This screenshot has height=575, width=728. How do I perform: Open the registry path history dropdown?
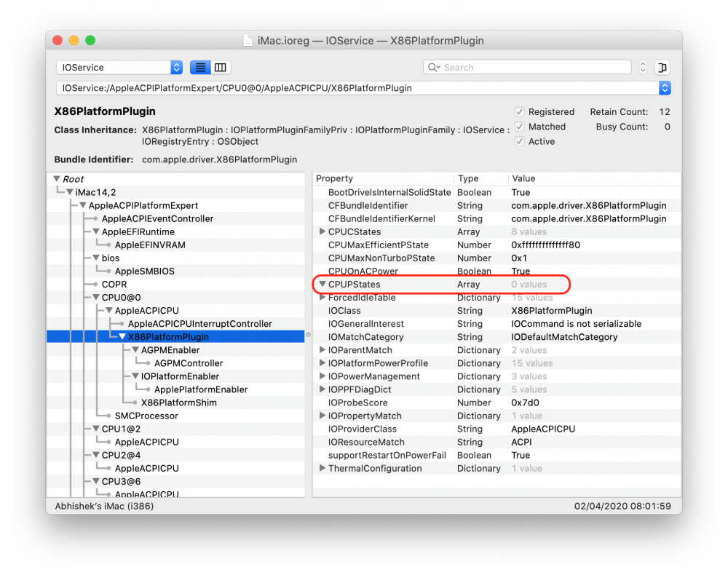click(x=665, y=88)
